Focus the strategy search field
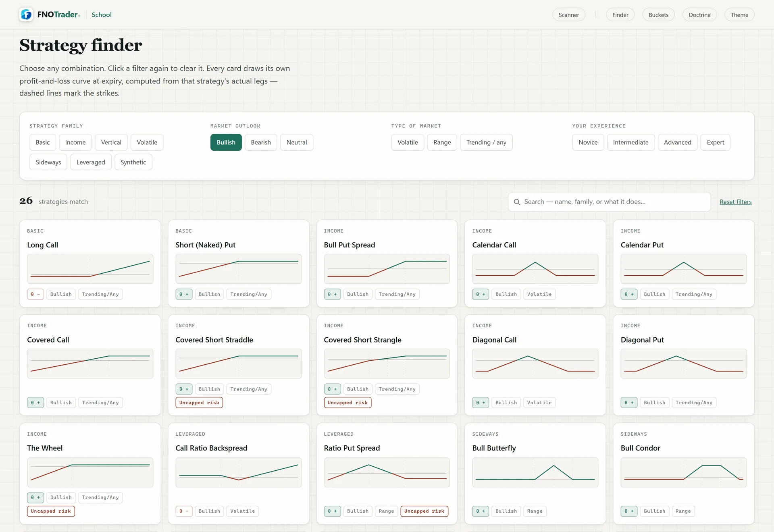774x532 pixels. coord(609,202)
